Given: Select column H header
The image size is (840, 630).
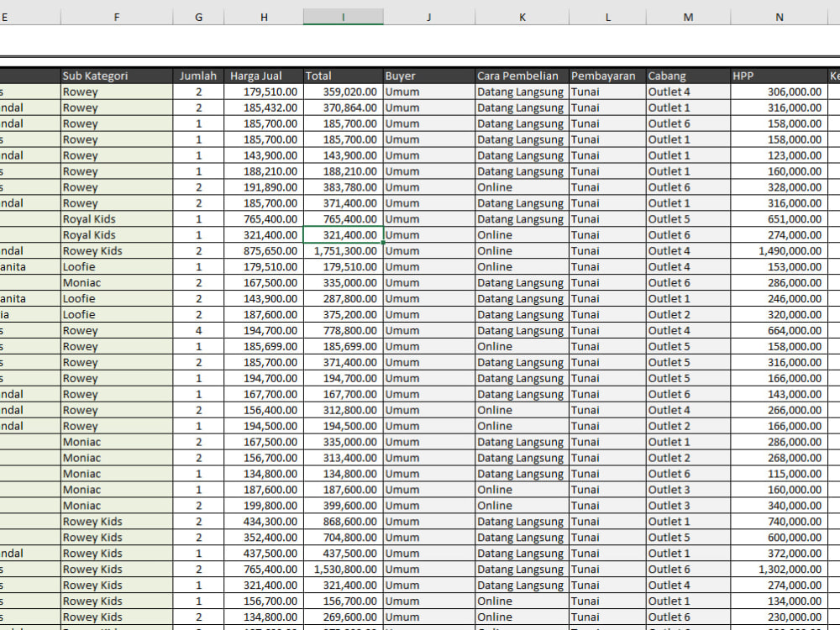Looking at the screenshot, I should [264, 17].
